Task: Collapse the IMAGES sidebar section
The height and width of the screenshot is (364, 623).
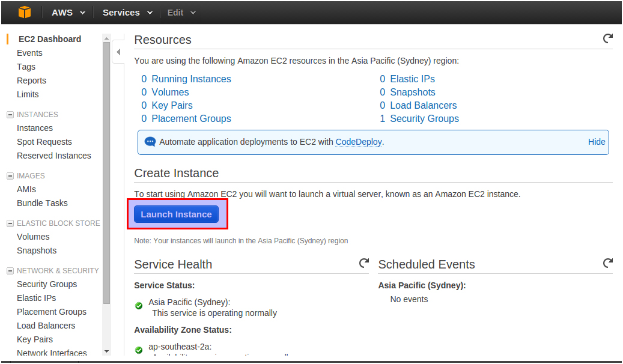Action: point(10,176)
